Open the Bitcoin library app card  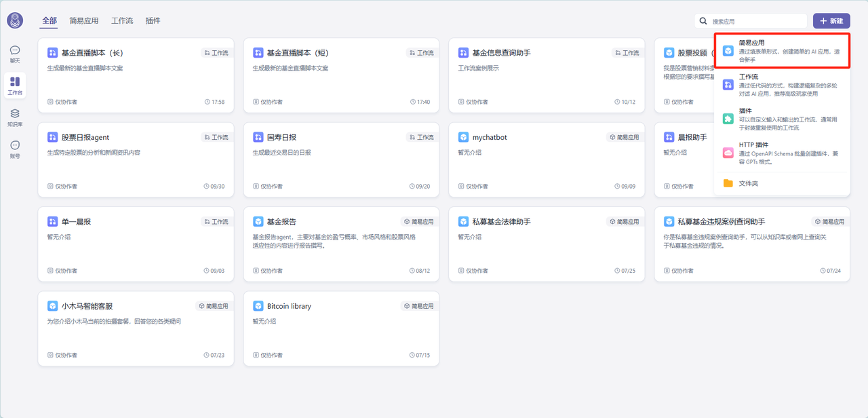(x=340, y=328)
